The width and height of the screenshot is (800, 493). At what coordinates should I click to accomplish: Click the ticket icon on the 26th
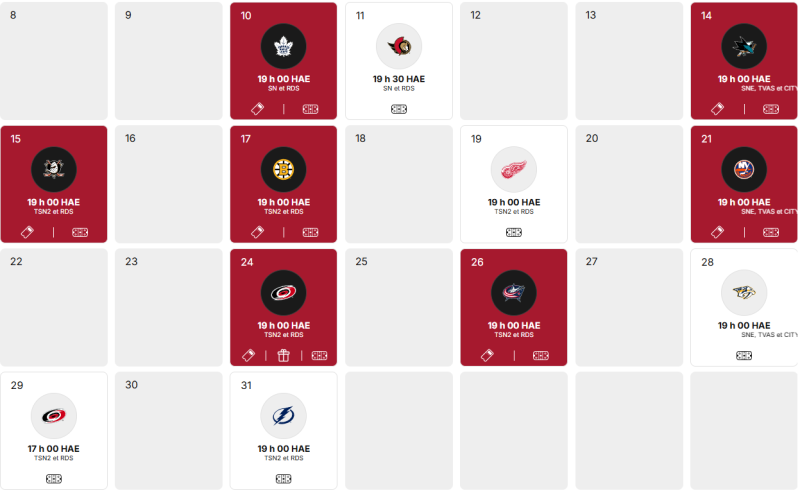pos(487,355)
